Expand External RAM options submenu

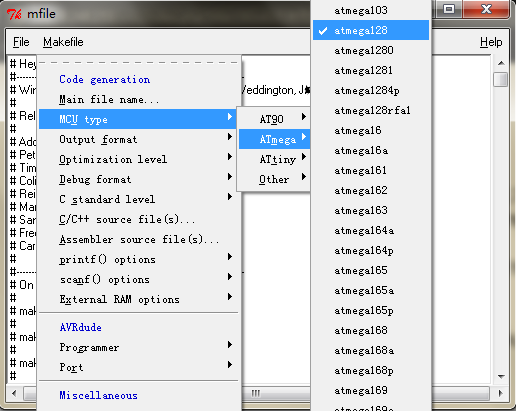click(x=139, y=299)
